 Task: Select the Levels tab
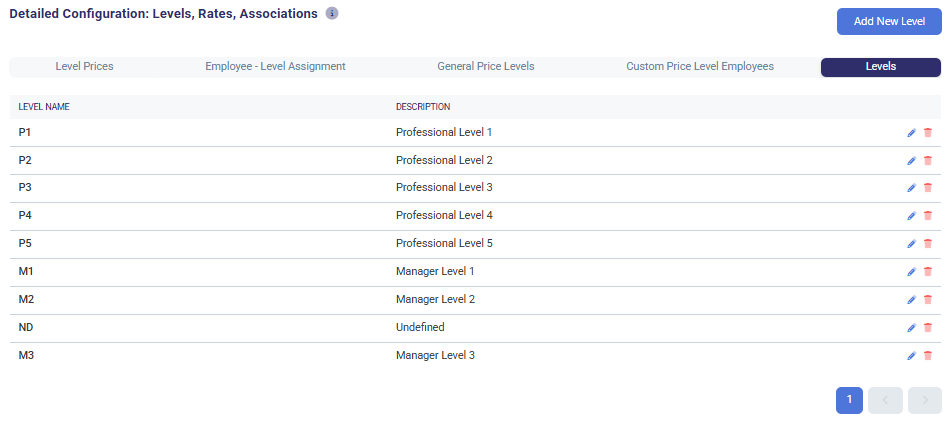pyautogui.click(x=880, y=67)
